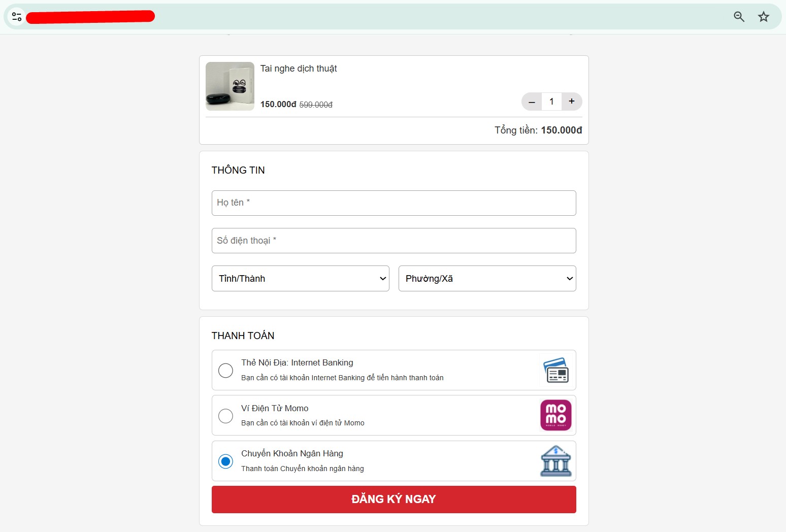Focus the Số điện thoại input field
Image resolution: width=786 pixels, height=532 pixels.
(394, 241)
